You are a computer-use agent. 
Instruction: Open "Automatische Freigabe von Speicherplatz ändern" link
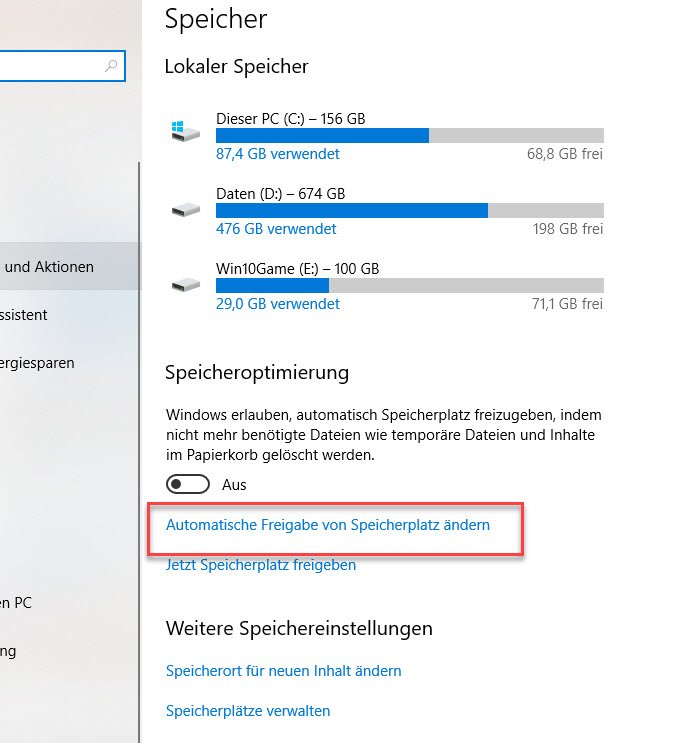pyautogui.click(x=328, y=524)
